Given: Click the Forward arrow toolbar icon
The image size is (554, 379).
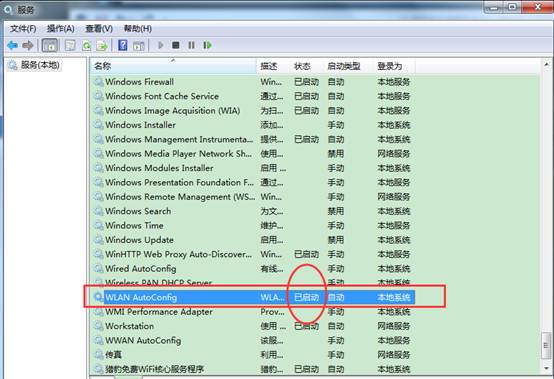Looking at the screenshot, I should click(x=28, y=45).
